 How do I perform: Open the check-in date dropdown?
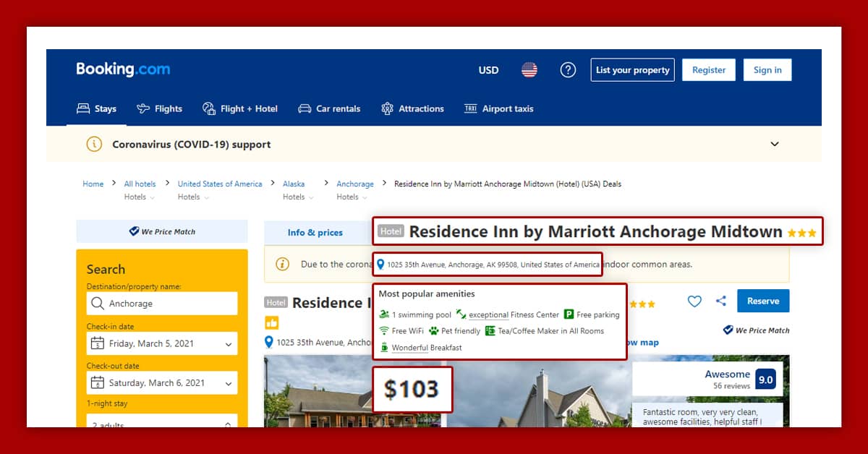(x=162, y=343)
